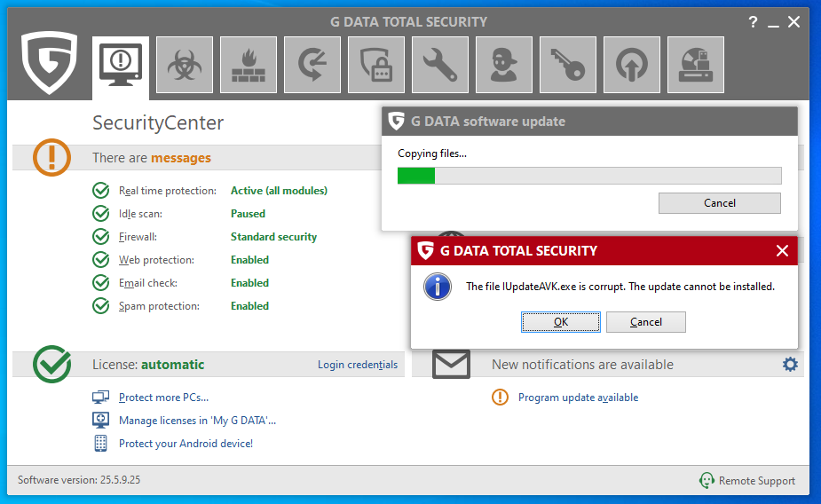821x504 pixels.
Task: Click the Email check status icon
Action: [100, 283]
